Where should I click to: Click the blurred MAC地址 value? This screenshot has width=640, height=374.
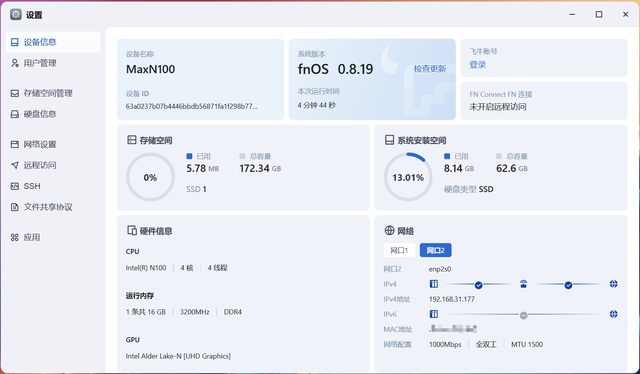pos(453,329)
